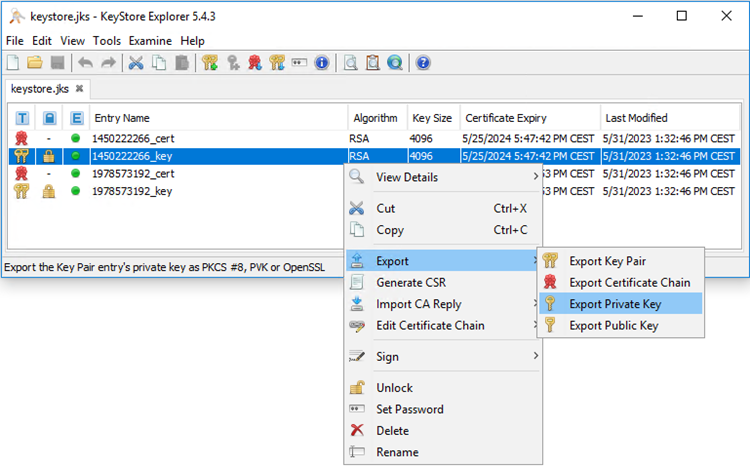The width and height of the screenshot is (750, 467).
Task: Click Import Trusted Certificate toolbar icon
Action: (x=255, y=63)
